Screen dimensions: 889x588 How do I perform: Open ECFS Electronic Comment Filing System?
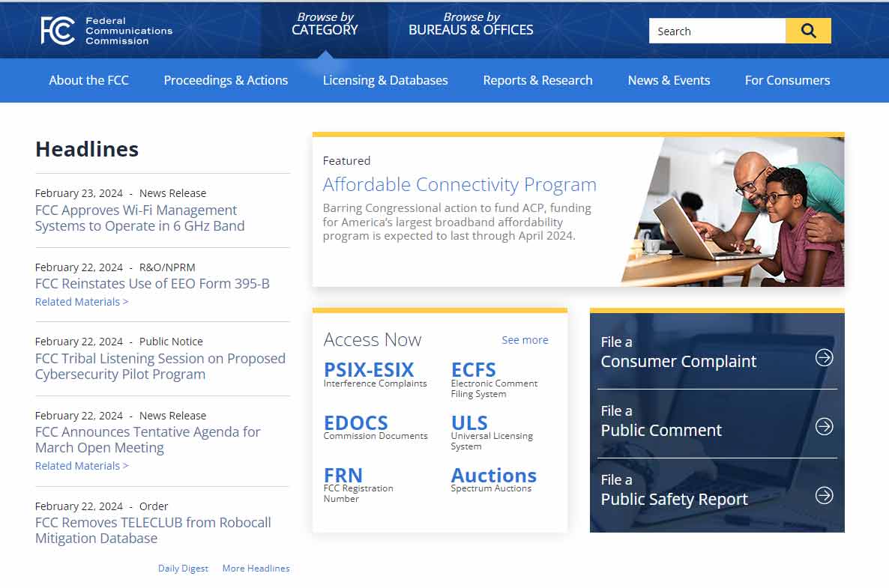click(495, 380)
